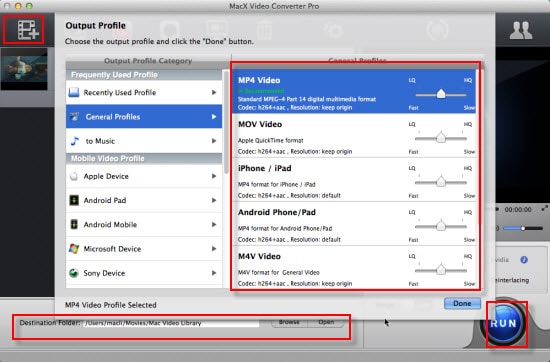Click the Open folder button

tap(326, 322)
